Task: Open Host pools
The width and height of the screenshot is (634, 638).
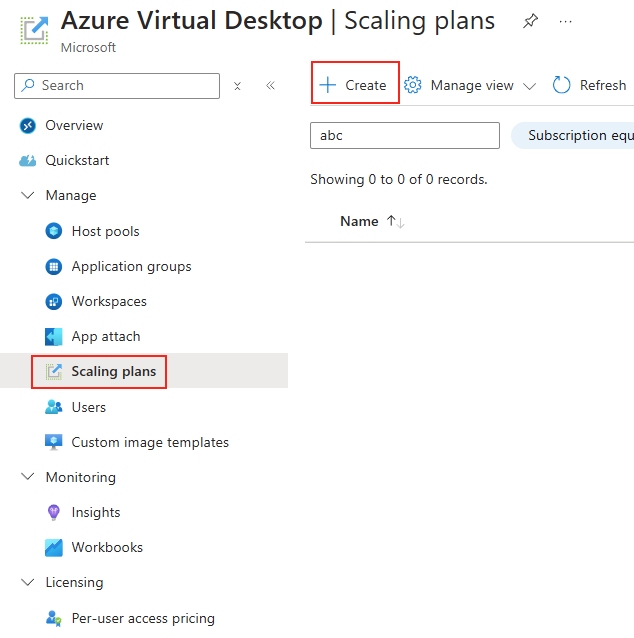Action: coord(105,232)
